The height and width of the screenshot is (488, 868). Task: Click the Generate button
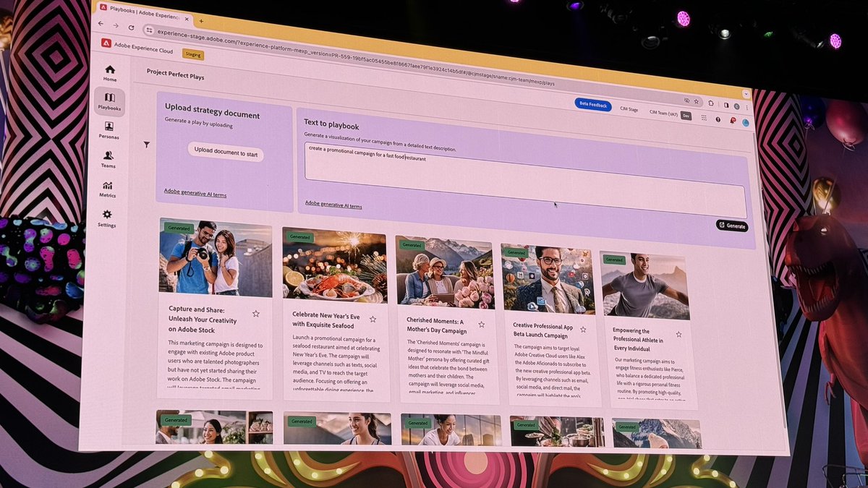click(732, 226)
